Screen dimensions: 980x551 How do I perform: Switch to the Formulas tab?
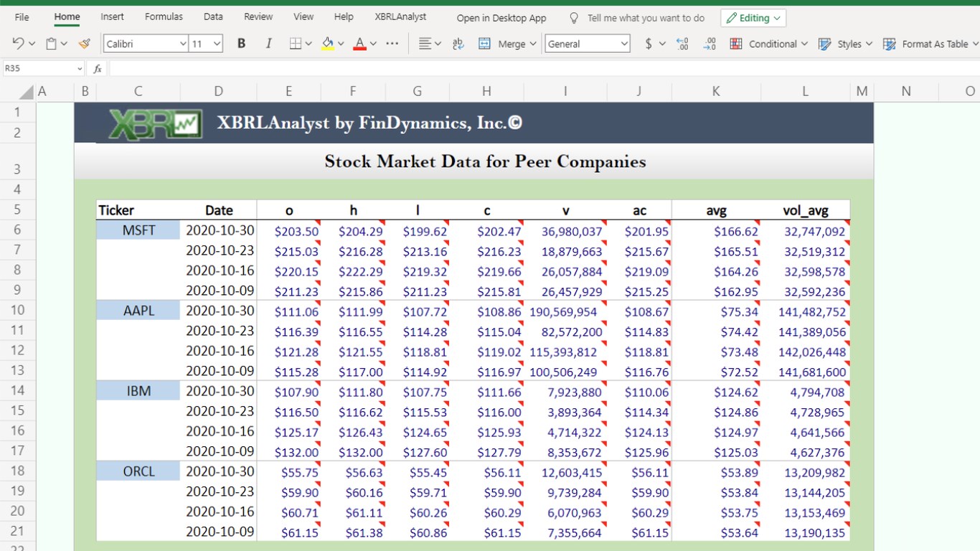pyautogui.click(x=164, y=17)
